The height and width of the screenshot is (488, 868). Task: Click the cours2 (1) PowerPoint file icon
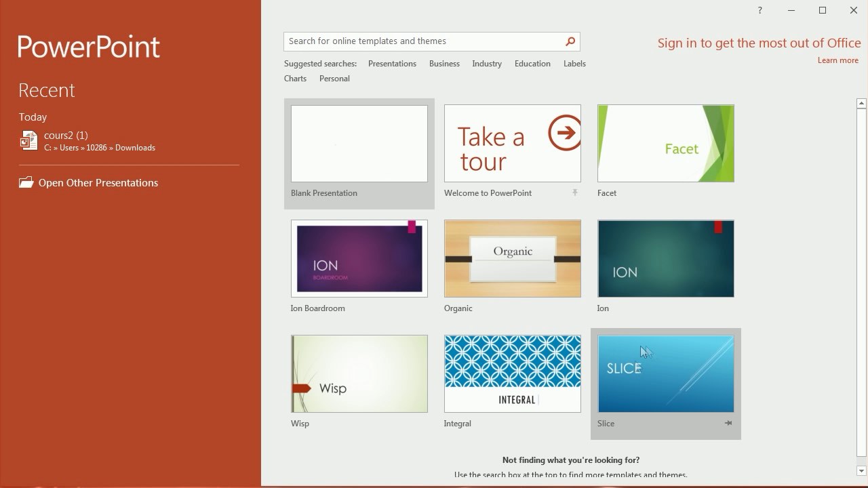(x=28, y=140)
